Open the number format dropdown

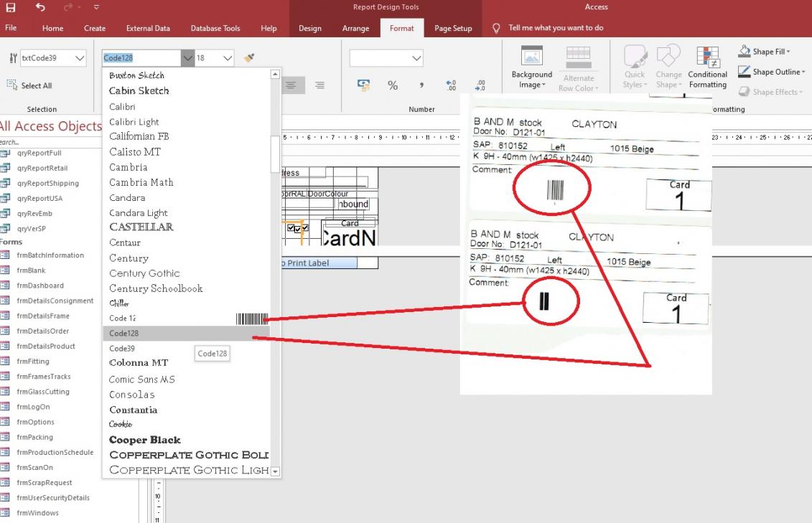[417, 58]
